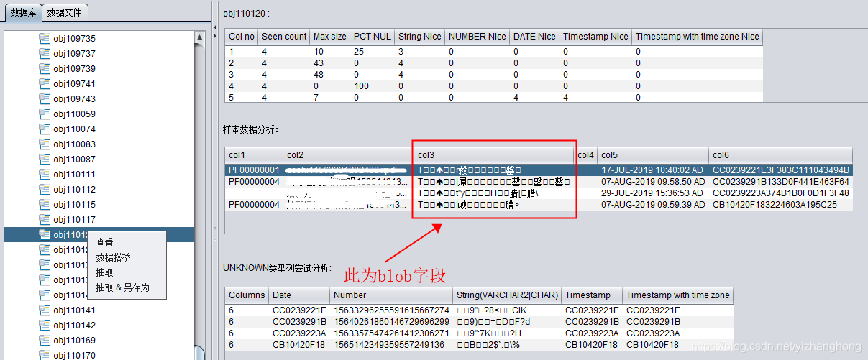868x360 pixels.
Task: Select the 17-JUL-2019 10:40:02 AD row
Action: pos(539,170)
